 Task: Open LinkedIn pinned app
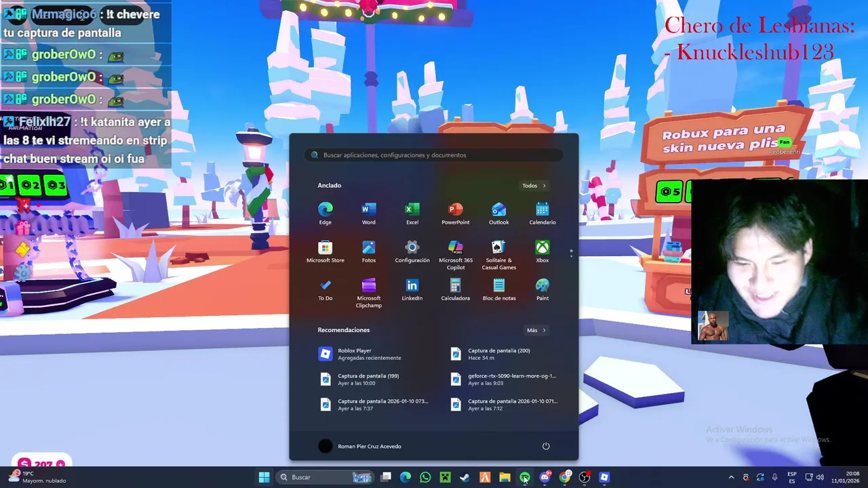(412, 289)
